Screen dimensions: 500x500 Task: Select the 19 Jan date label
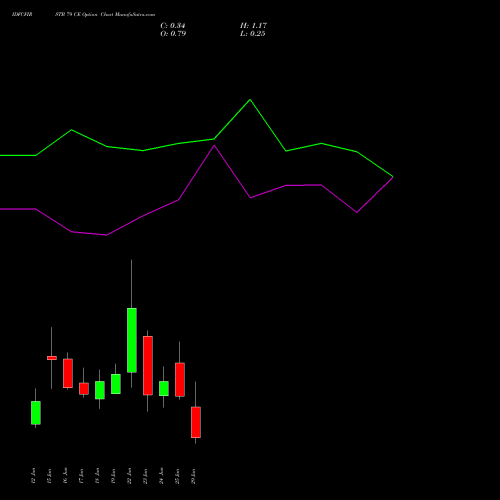pos(113,476)
